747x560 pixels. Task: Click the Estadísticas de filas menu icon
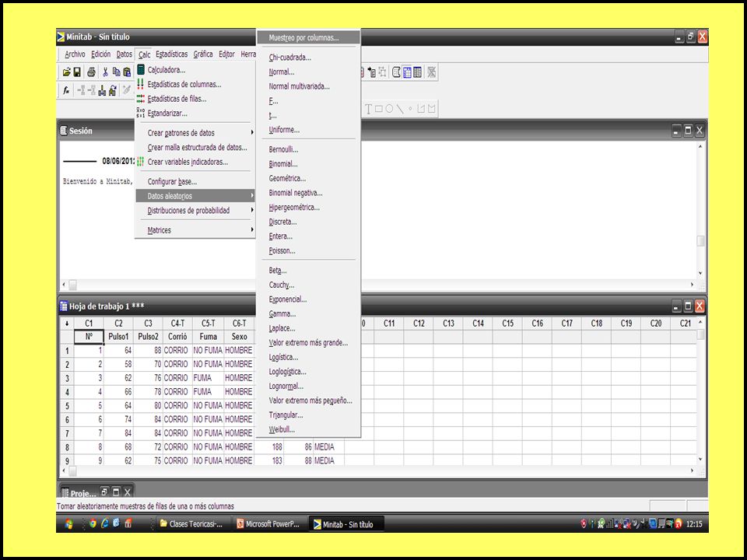141,99
